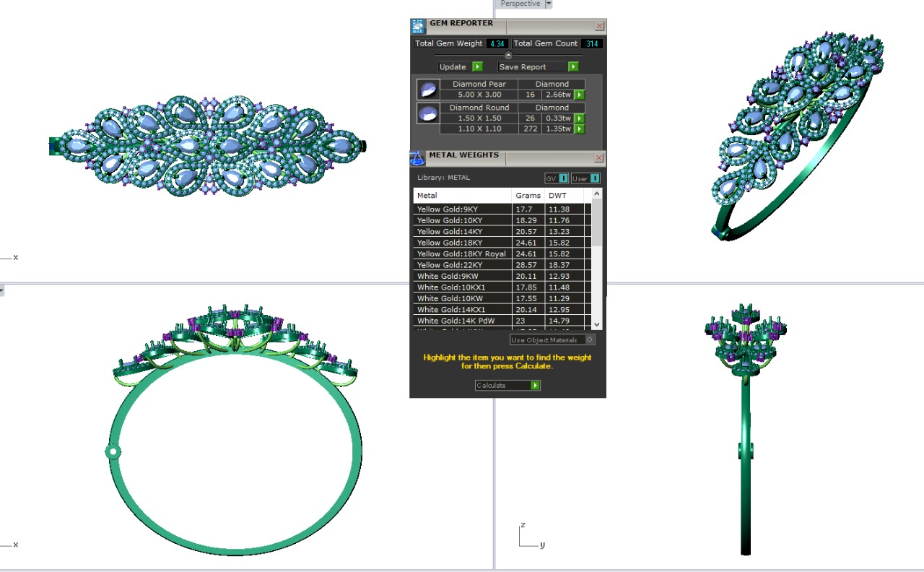The image size is (924, 572).
Task: Open the Perspective viewport dropdown arrow
Action: (x=548, y=4)
